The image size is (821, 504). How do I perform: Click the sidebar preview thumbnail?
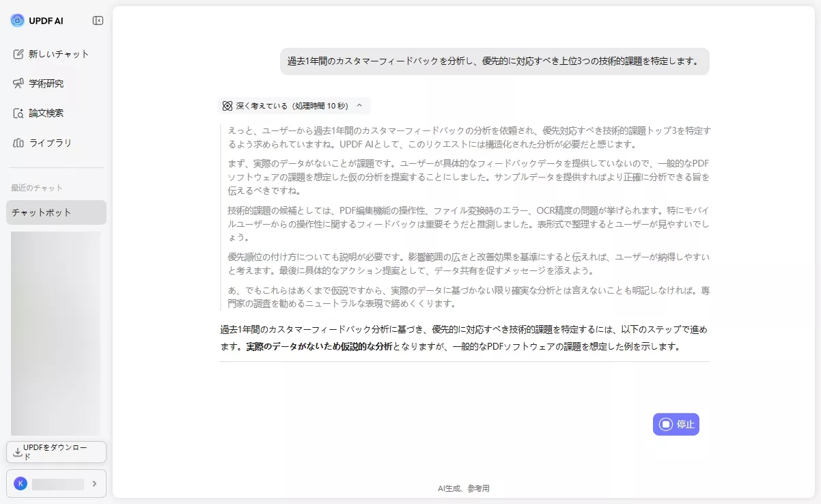(56, 331)
